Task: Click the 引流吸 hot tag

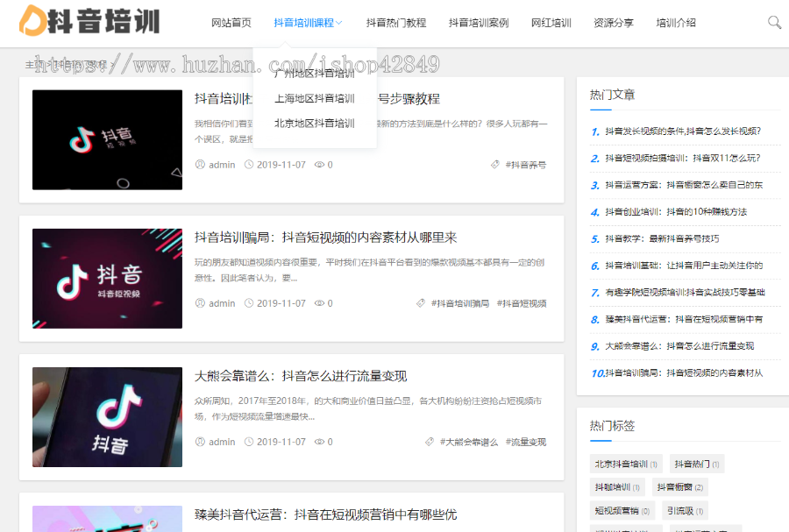Action: pos(685,510)
